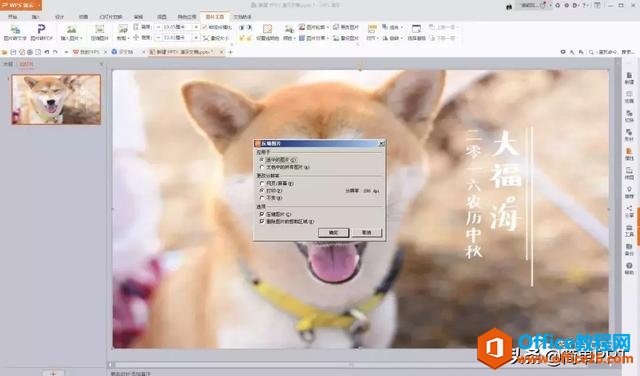Image resolution: width=640 pixels, height=376 pixels.
Task: Select the 文档中的所有图片 radio button
Action: click(x=262, y=167)
